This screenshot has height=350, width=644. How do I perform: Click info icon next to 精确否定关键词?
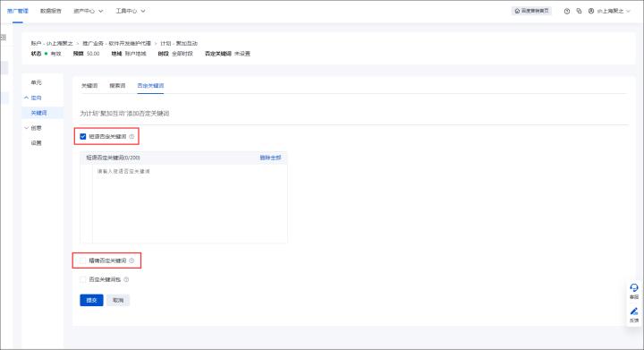coord(131,260)
